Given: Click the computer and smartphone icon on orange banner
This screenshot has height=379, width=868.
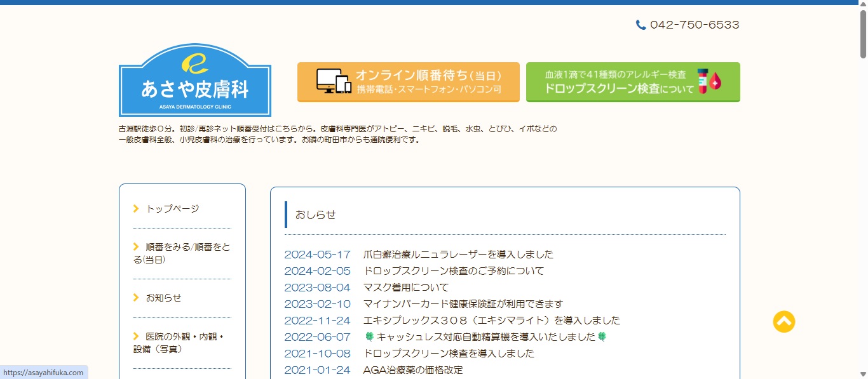Looking at the screenshot, I should tap(334, 81).
